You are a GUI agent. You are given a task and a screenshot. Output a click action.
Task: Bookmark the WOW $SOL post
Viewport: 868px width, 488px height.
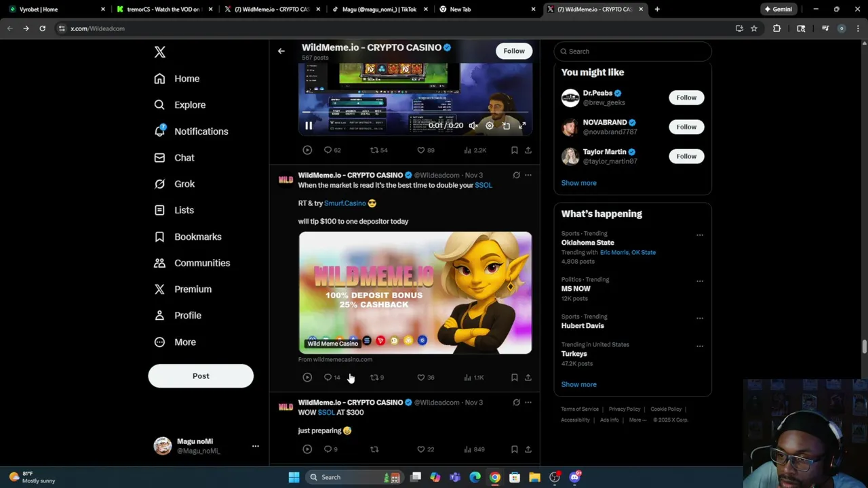point(514,449)
